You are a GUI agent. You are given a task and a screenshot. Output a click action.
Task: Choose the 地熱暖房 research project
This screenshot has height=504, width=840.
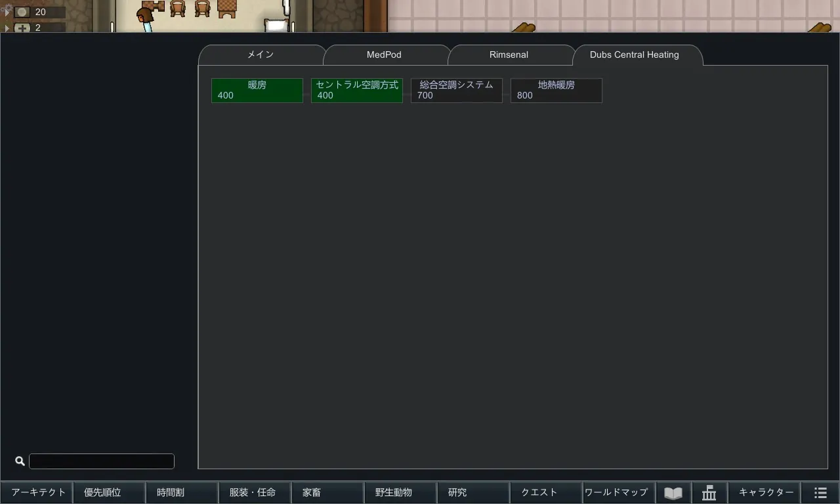click(556, 91)
